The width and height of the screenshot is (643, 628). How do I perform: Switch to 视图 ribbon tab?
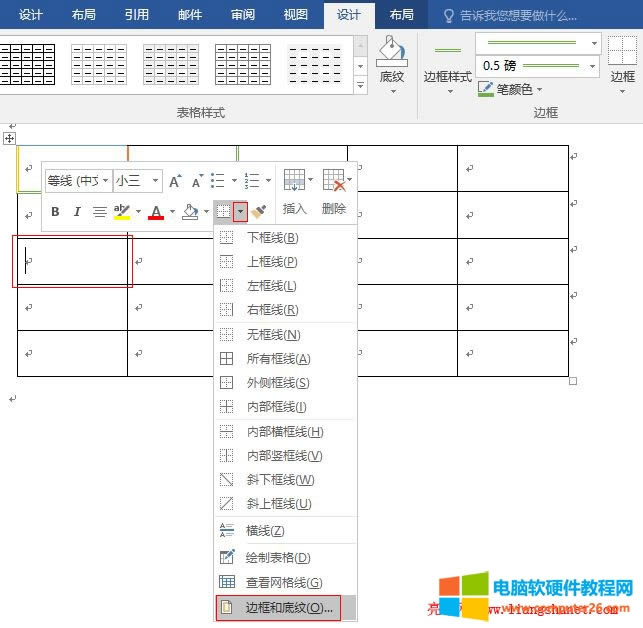tap(296, 15)
